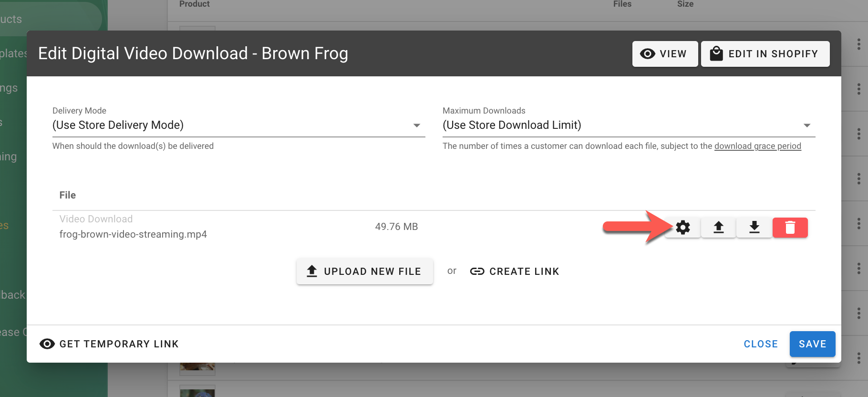This screenshot has width=868, height=397.
Task: Click the shopping bag icon in EDIT IN SHOPIFY
Action: point(716,53)
